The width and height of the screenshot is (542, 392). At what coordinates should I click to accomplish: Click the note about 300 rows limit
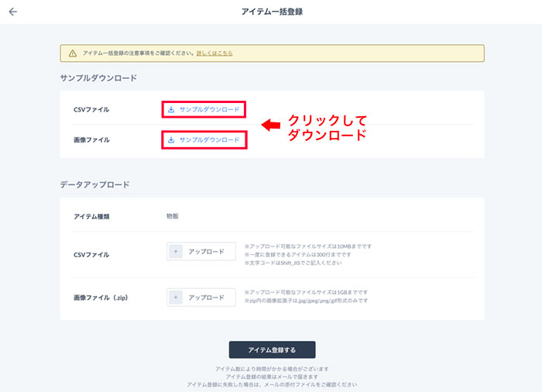pos(297,255)
